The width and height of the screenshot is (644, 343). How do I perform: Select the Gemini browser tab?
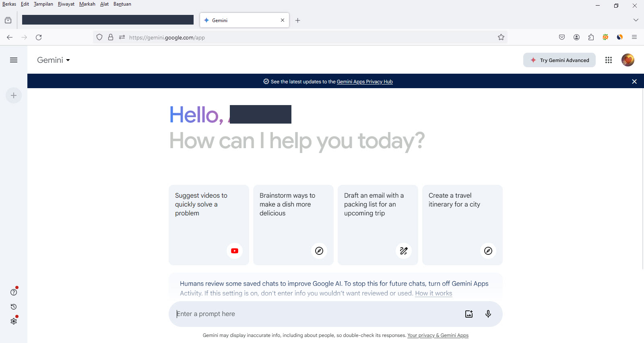tap(242, 20)
